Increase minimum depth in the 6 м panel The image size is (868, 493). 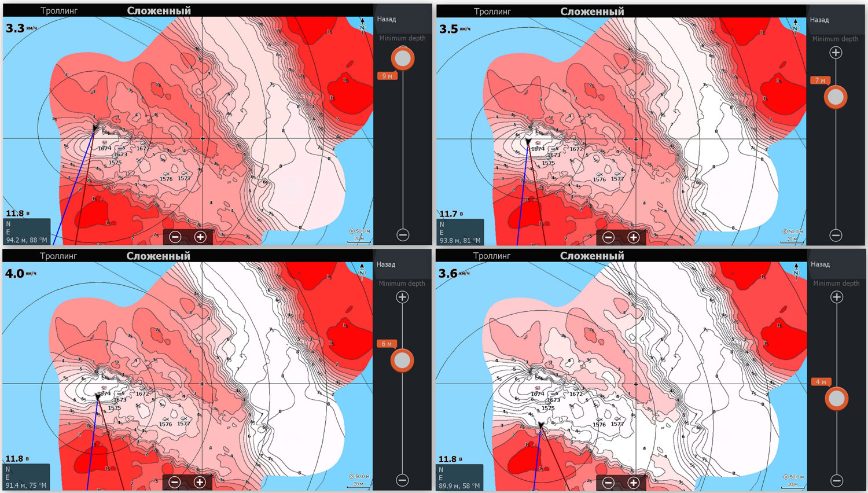[x=402, y=297]
